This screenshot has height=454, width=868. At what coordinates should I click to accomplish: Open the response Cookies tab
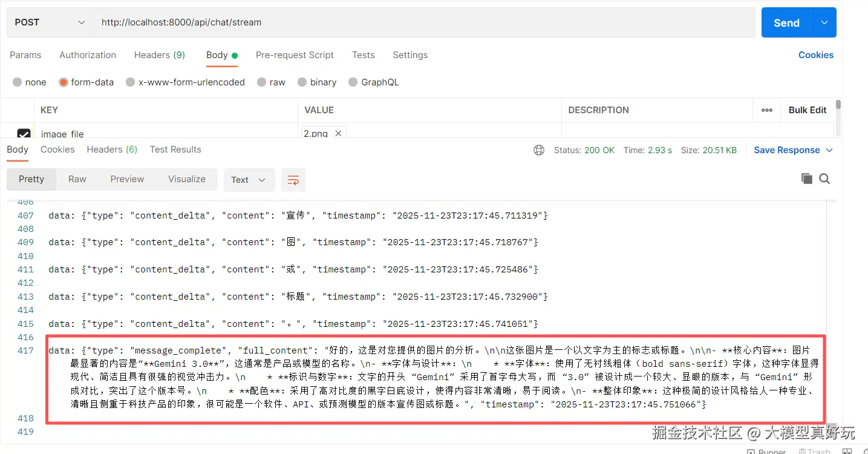coord(57,149)
